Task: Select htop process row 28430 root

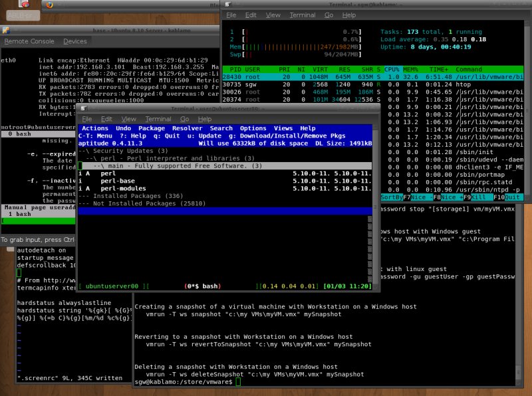Action: (x=373, y=77)
